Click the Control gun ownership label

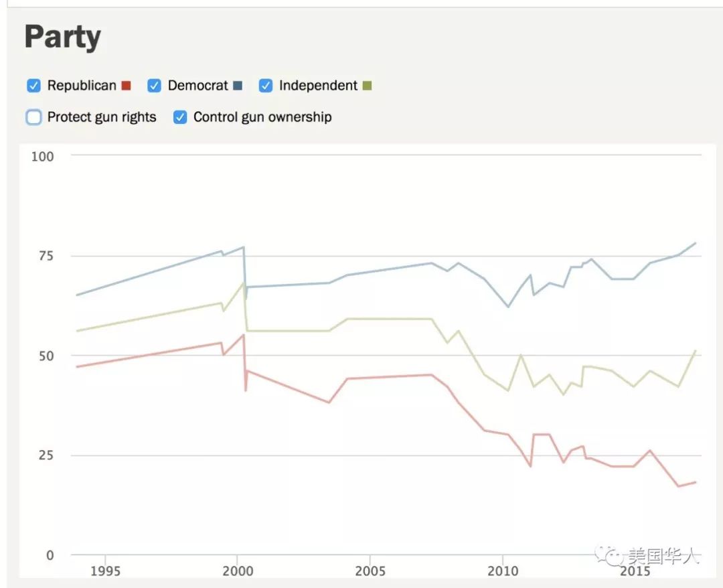(262, 117)
